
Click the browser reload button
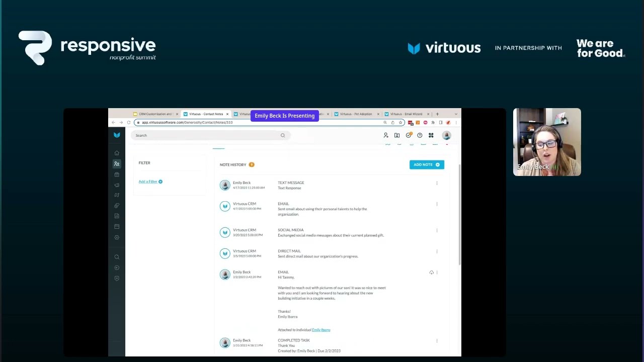(129, 123)
